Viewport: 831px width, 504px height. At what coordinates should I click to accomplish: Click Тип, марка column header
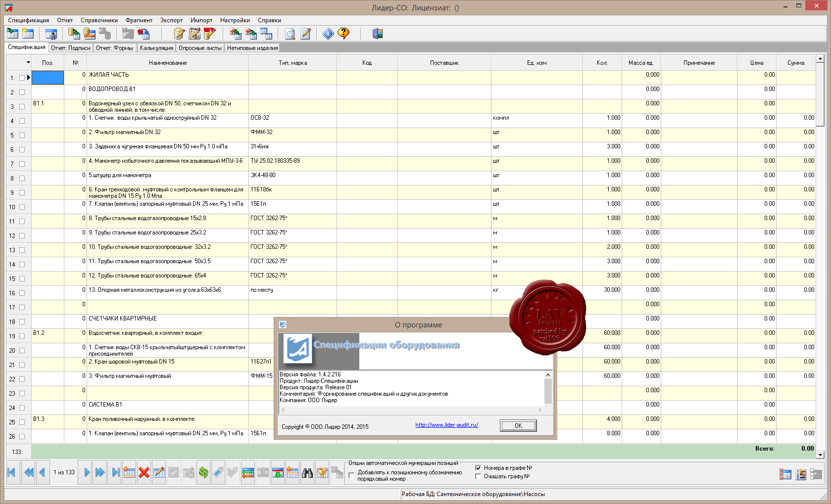pos(293,63)
